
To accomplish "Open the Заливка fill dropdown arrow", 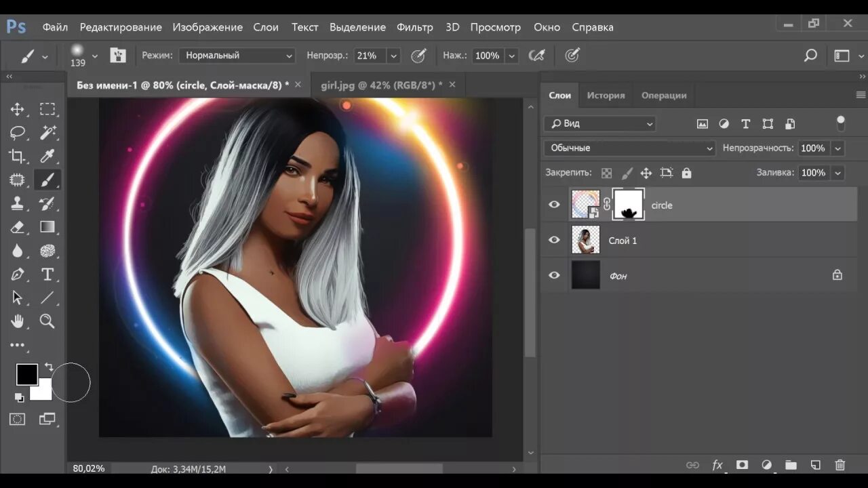I will [x=838, y=173].
